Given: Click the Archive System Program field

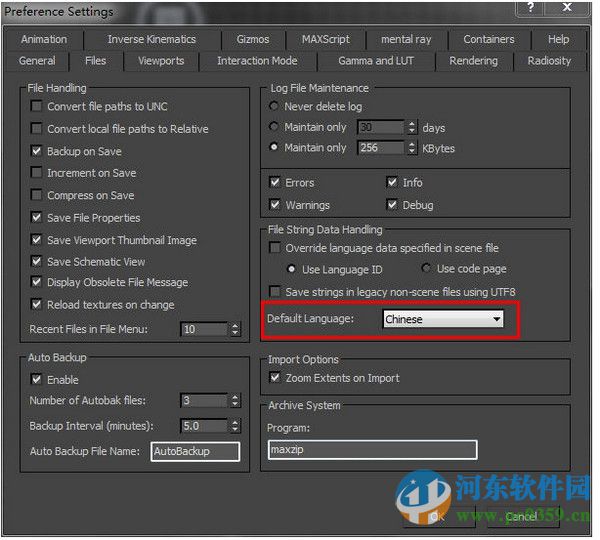Looking at the screenshot, I should click(x=373, y=450).
